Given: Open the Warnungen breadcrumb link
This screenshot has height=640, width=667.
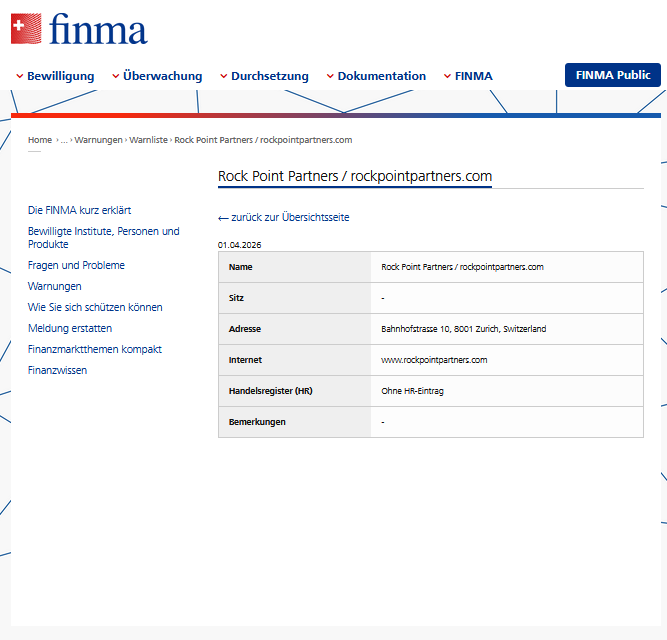Looking at the screenshot, I should pyautogui.click(x=98, y=140).
